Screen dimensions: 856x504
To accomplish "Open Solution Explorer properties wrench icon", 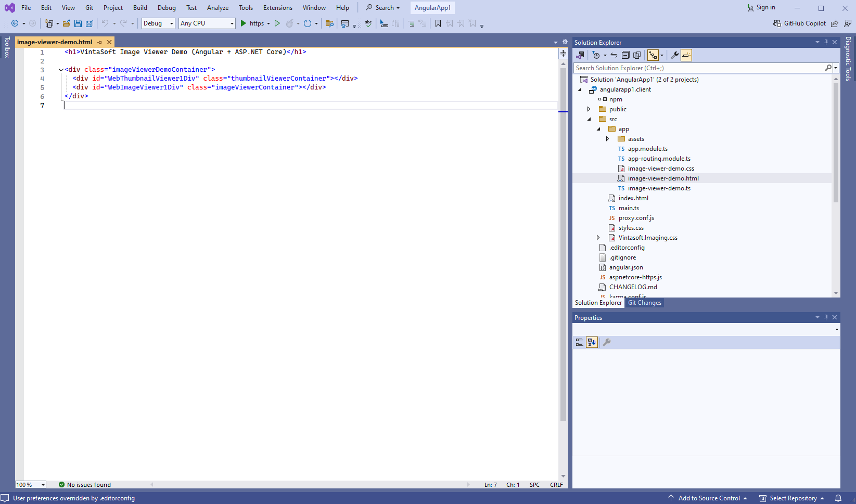I will [674, 55].
